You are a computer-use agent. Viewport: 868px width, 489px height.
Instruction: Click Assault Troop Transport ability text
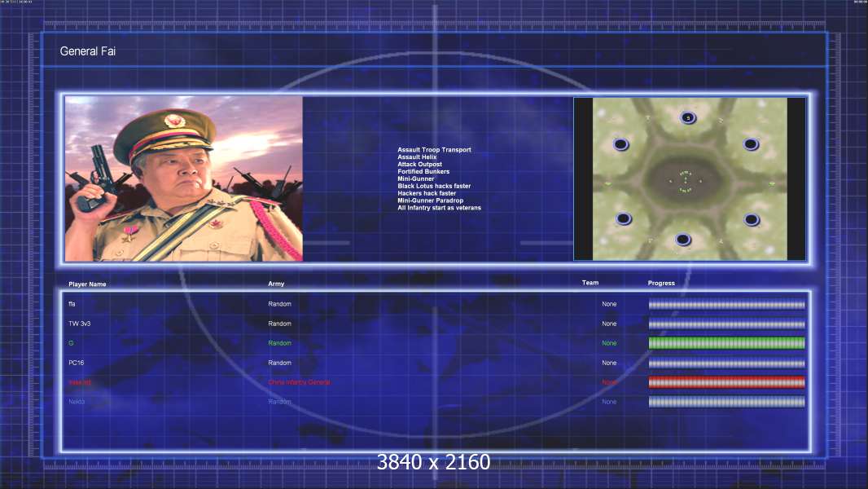point(434,149)
